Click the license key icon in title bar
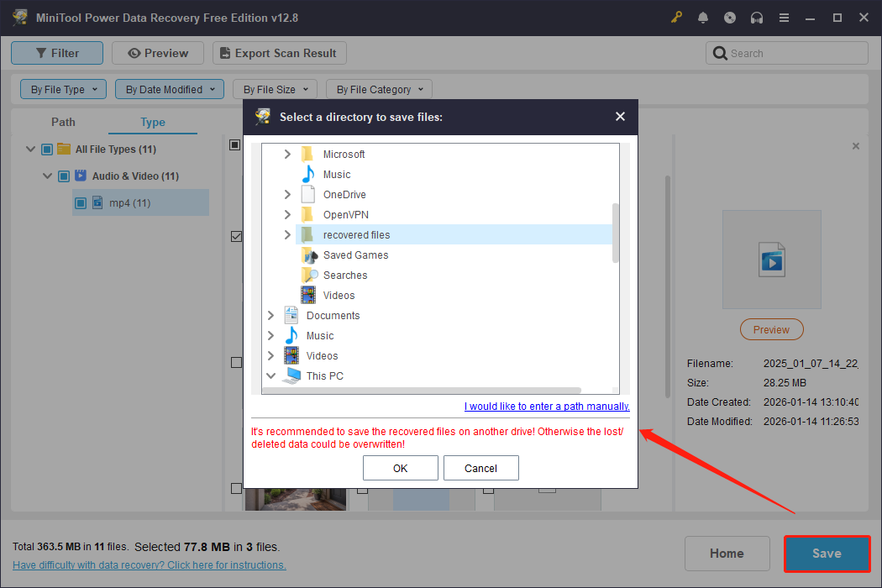The width and height of the screenshot is (882, 588). point(676,17)
